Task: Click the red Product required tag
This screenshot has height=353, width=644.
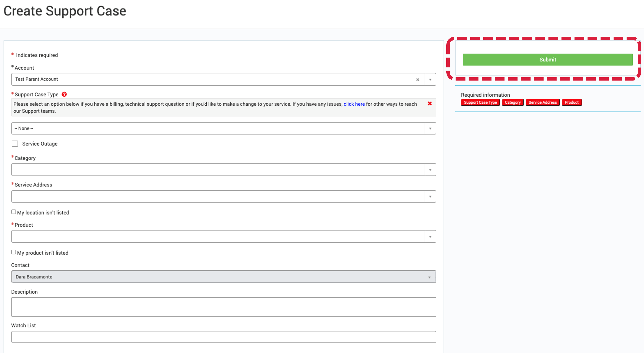Action: click(571, 102)
